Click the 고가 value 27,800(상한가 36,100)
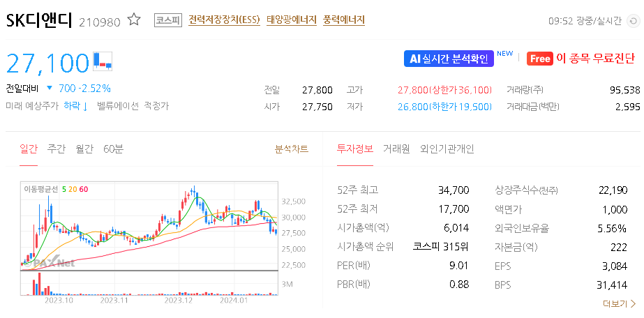The image size is (644, 318). pyautogui.click(x=445, y=90)
